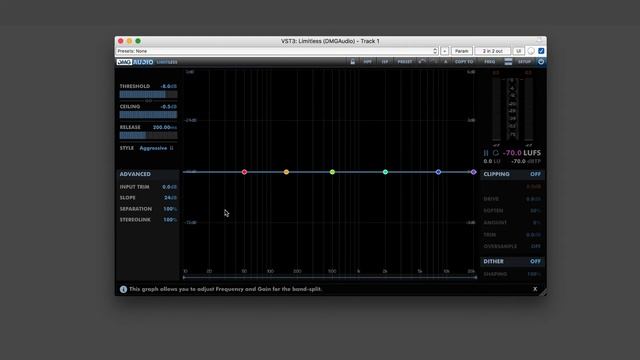
Task: Click the Release value 200.00
Action: (x=164, y=127)
